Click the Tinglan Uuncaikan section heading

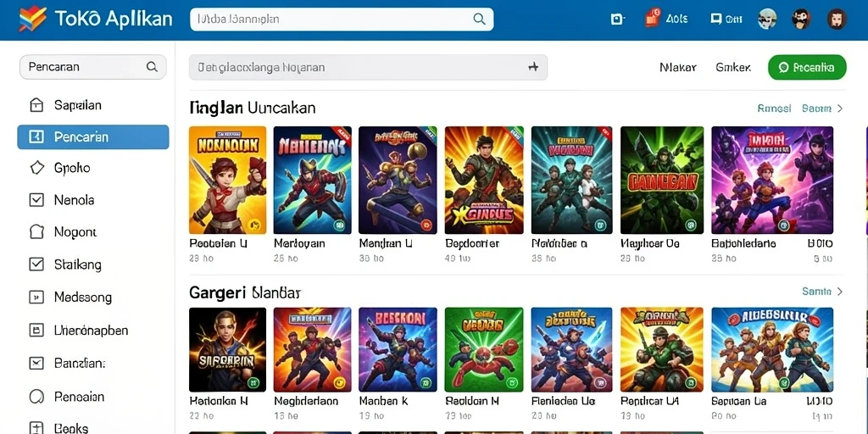253,108
